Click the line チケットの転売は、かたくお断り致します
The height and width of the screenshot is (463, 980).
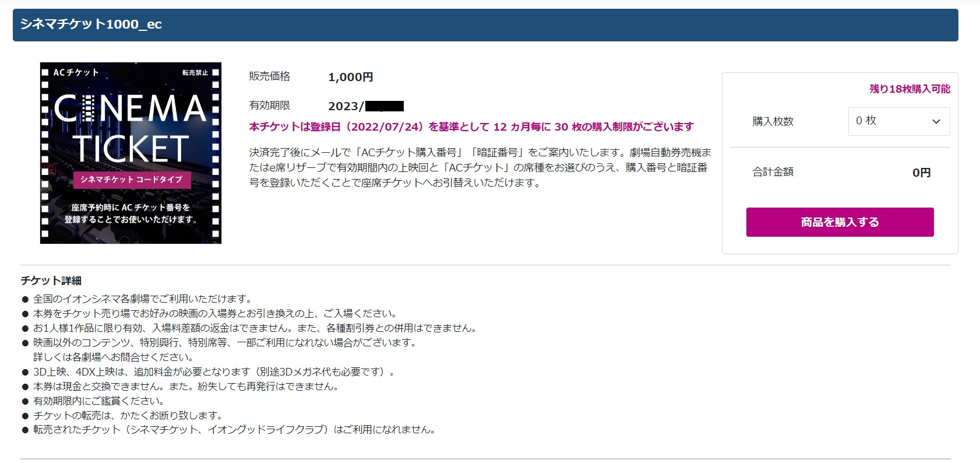tap(128, 416)
